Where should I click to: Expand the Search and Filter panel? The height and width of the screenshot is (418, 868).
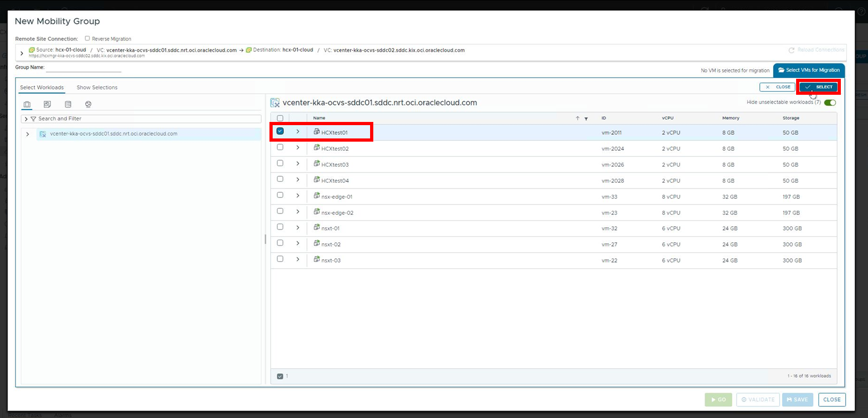26,119
